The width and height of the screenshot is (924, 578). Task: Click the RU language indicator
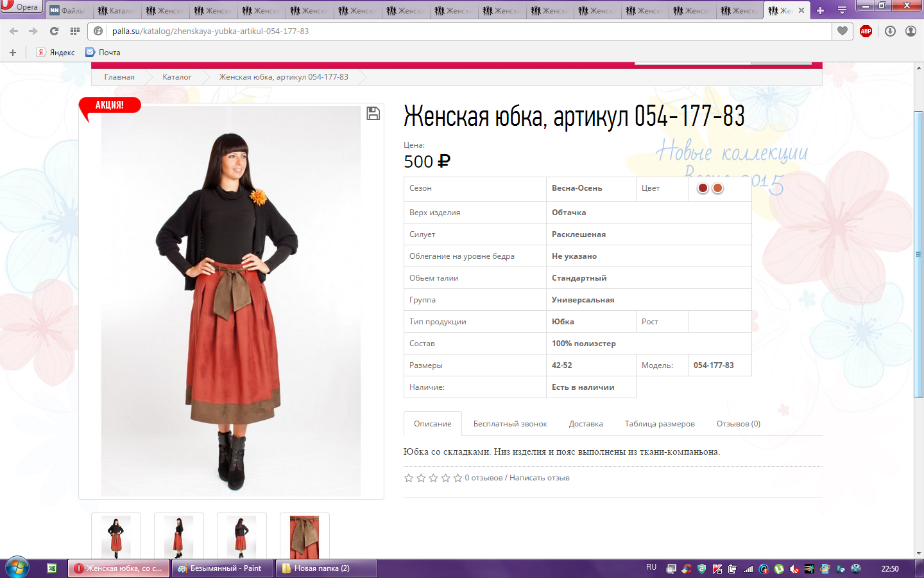[651, 568]
